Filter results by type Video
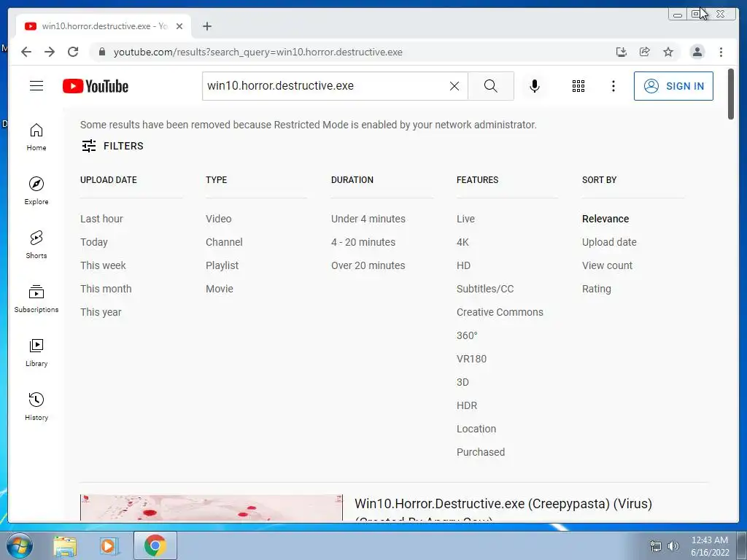Screen dimensions: 747x560 tap(219, 219)
